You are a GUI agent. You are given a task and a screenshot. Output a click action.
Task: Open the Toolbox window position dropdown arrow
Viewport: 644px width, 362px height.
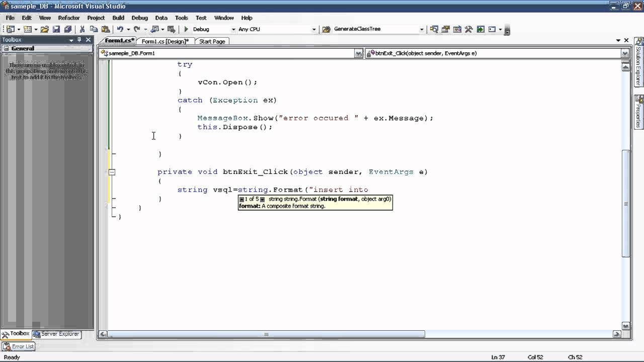point(71,40)
